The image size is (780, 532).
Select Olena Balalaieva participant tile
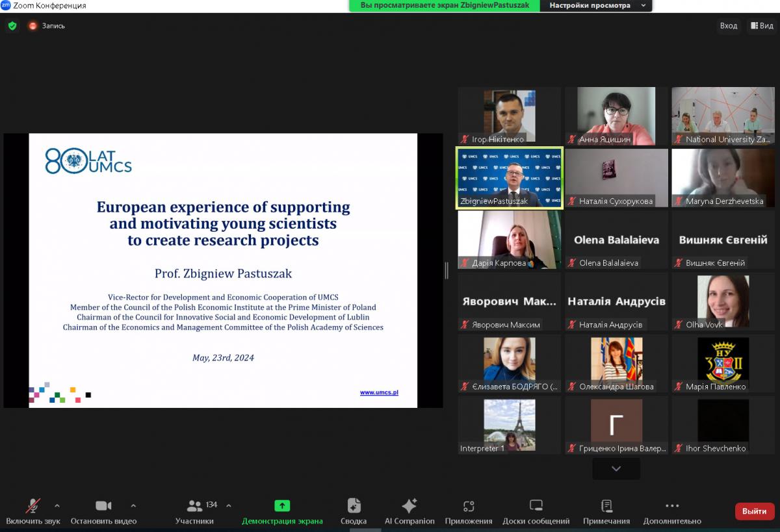click(x=616, y=239)
